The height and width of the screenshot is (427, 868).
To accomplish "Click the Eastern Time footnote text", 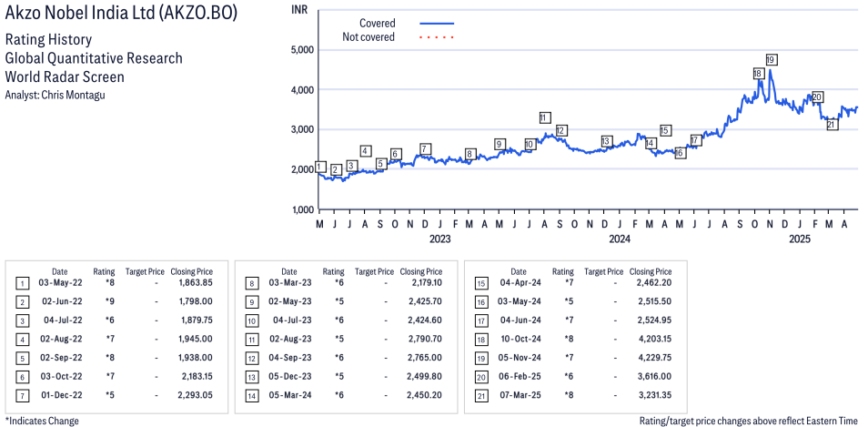I will [x=751, y=421].
